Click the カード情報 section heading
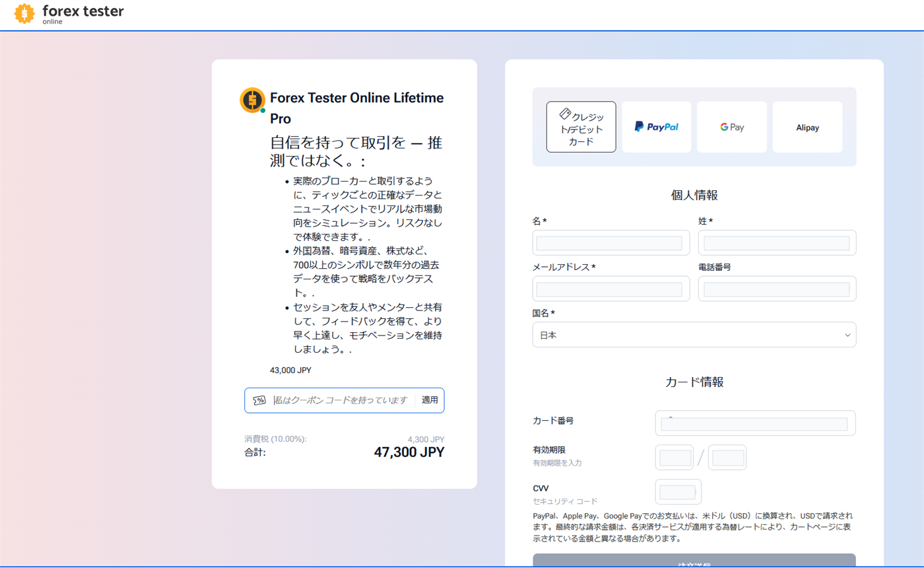This screenshot has height=568, width=924. 694,382
